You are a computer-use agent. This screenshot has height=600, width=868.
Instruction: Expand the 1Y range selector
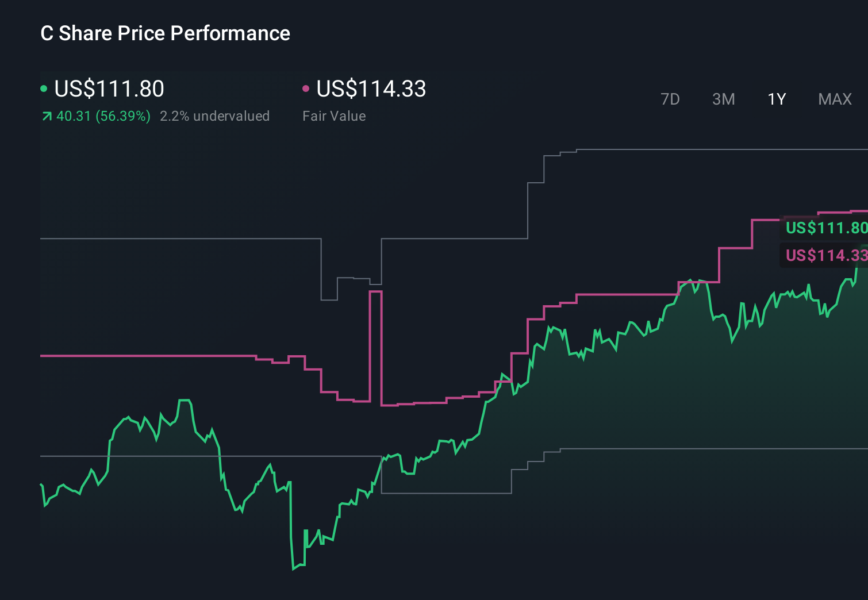pos(776,99)
